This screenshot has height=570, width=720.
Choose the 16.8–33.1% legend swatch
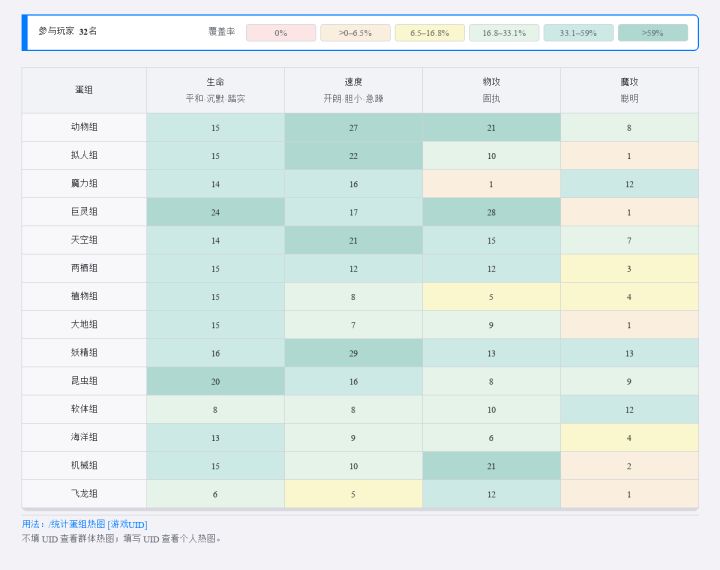[x=504, y=33]
